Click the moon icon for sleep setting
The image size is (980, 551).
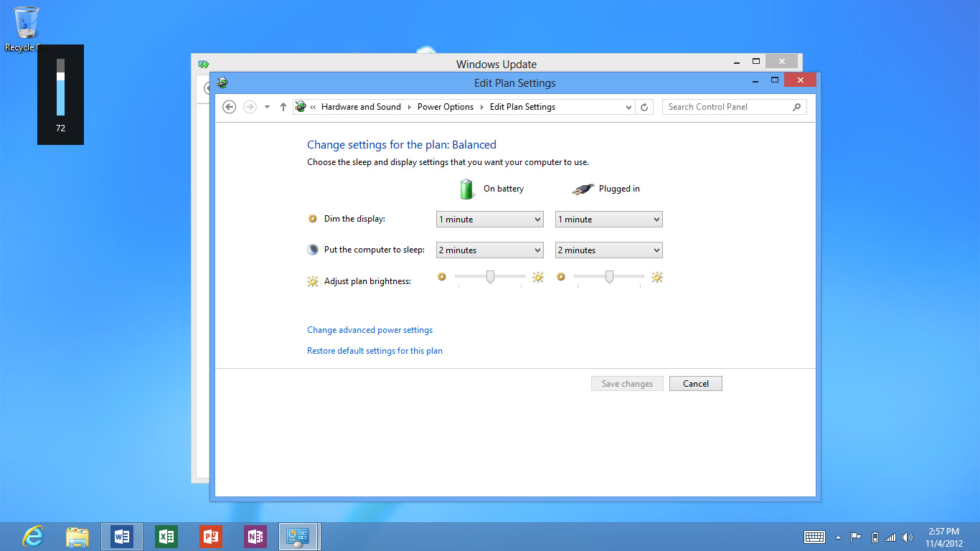point(313,250)
